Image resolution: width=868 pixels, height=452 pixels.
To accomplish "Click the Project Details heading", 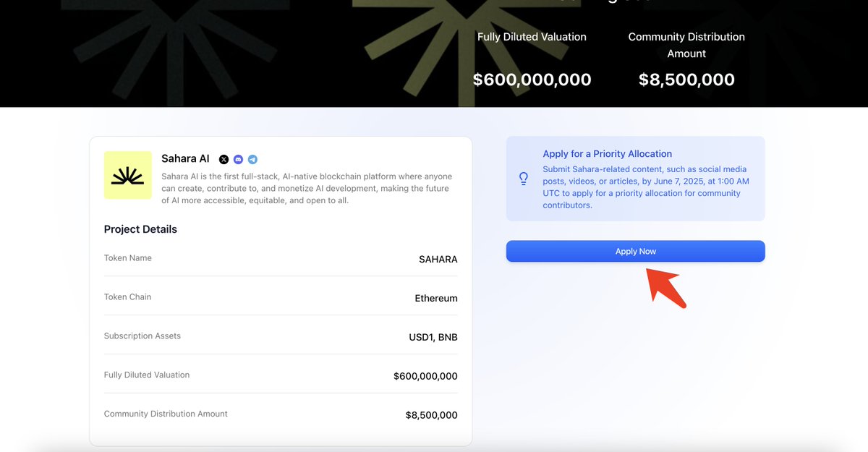I will [140, 229].
